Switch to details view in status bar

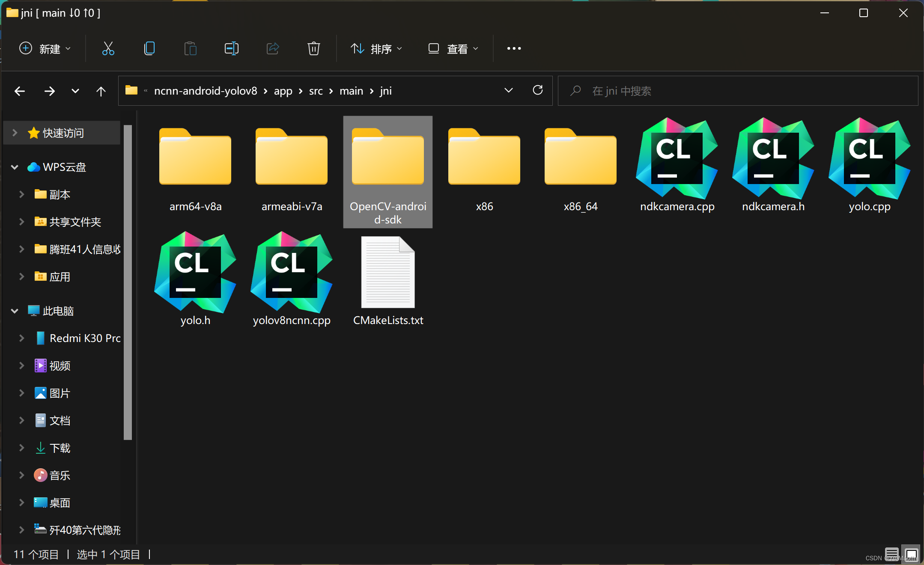[892, 554]
